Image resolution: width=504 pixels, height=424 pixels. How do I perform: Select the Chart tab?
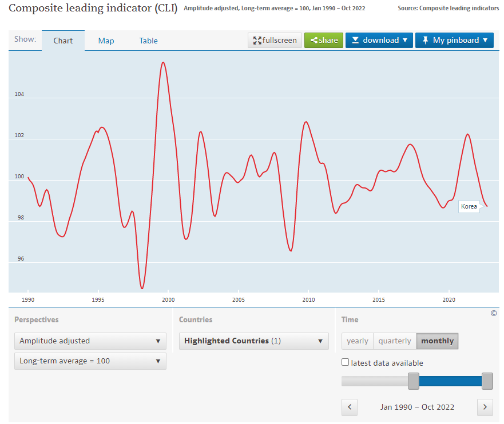pyautogui.click(x=63, y=41)
